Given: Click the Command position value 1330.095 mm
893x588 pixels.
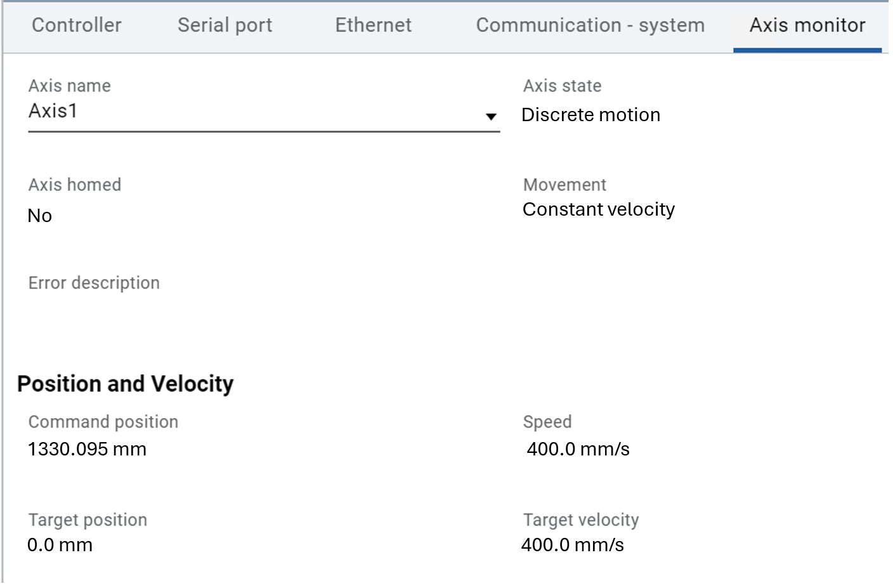Looking at the screenshot, I should [87, 449].
